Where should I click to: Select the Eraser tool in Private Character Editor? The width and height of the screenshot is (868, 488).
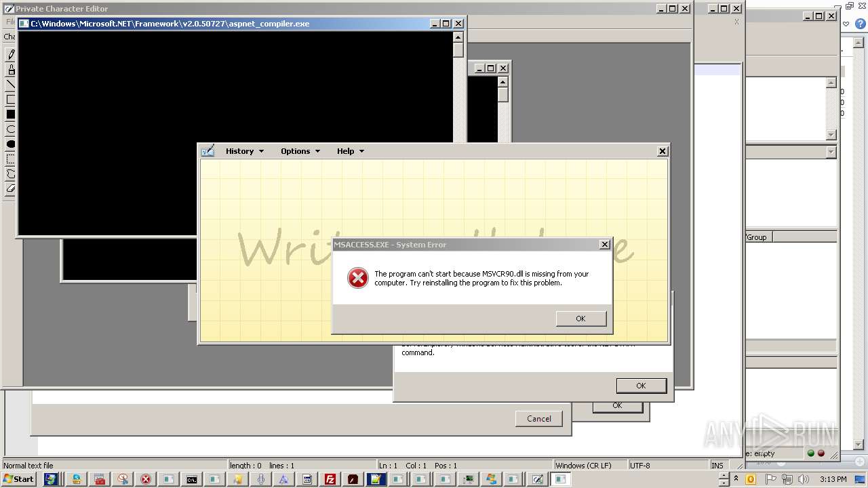[x=10, y=189]
